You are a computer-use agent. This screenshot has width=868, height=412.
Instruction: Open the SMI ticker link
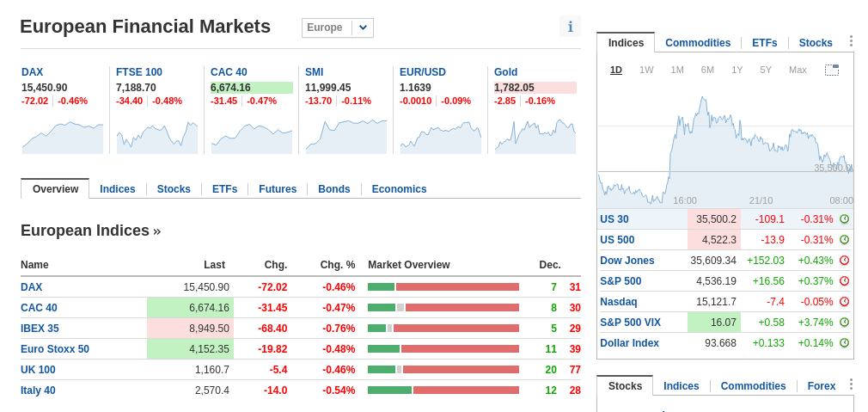click(314, 72)
